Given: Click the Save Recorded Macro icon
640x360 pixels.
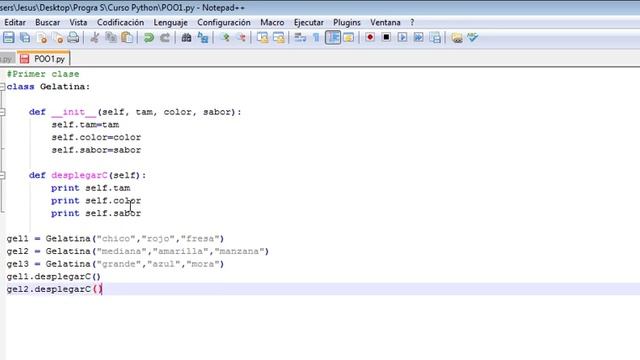Looking at the screenshot, I should tap(436, 38).
